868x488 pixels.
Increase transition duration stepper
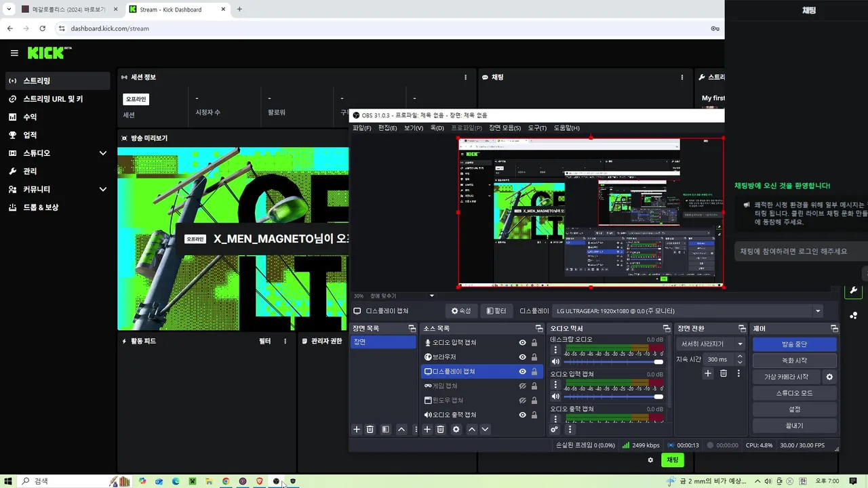click(x=740, y=357)
